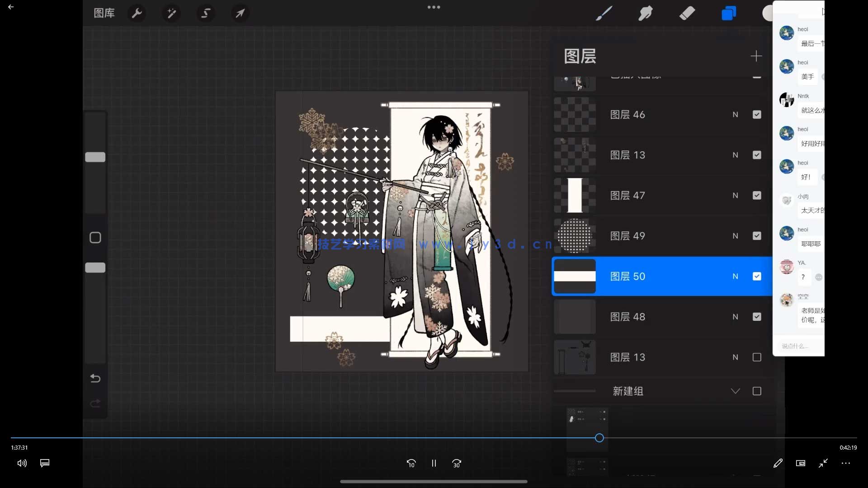
Task: Click the 图库 gallery button
Action: point(104,13)
